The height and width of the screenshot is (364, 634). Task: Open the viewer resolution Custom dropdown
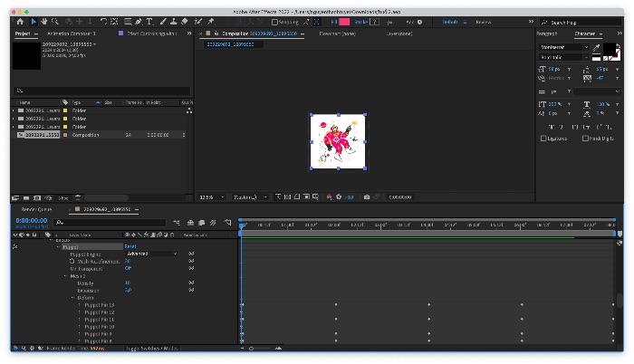(250, 197)
